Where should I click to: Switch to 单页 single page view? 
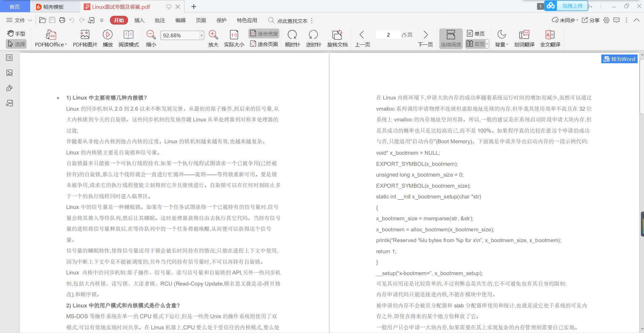pyautogui.click(x=476, y=33)
